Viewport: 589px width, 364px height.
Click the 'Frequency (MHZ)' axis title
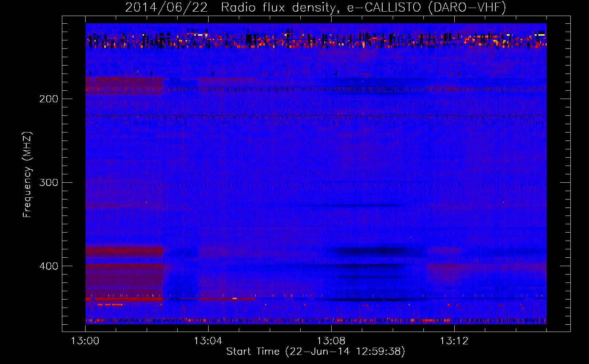coord(27,174)
